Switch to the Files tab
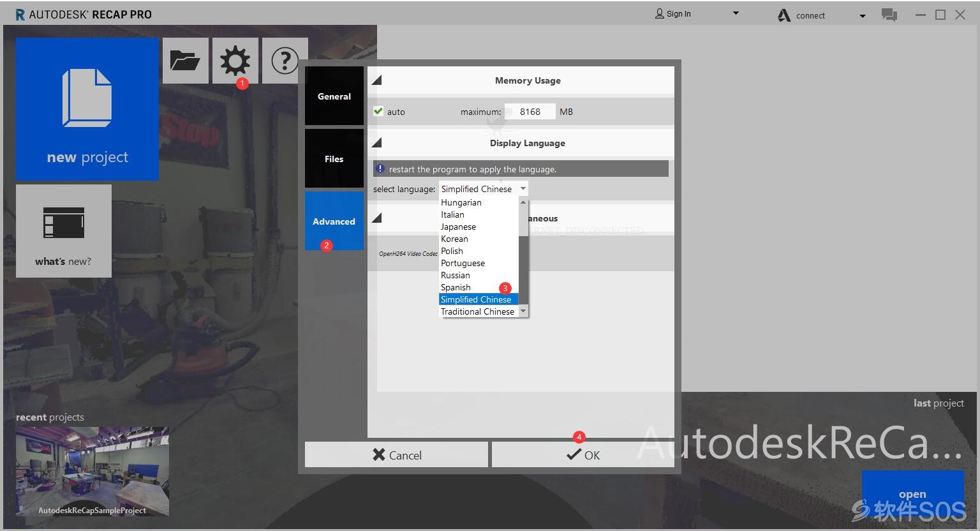Image resolution: width=980 pixels, height=531 pixels. (x=334, y=159)
